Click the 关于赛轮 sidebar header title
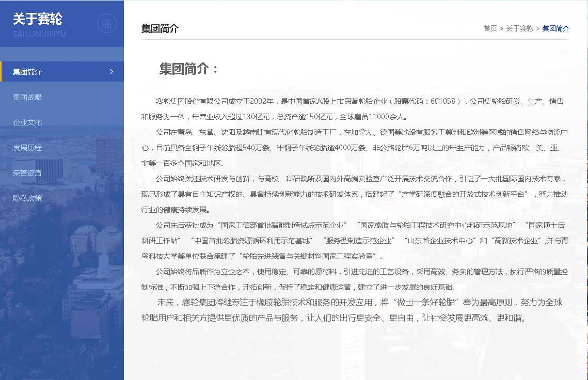This screenshot has height=380, width=588. click(x=38, y=19)
